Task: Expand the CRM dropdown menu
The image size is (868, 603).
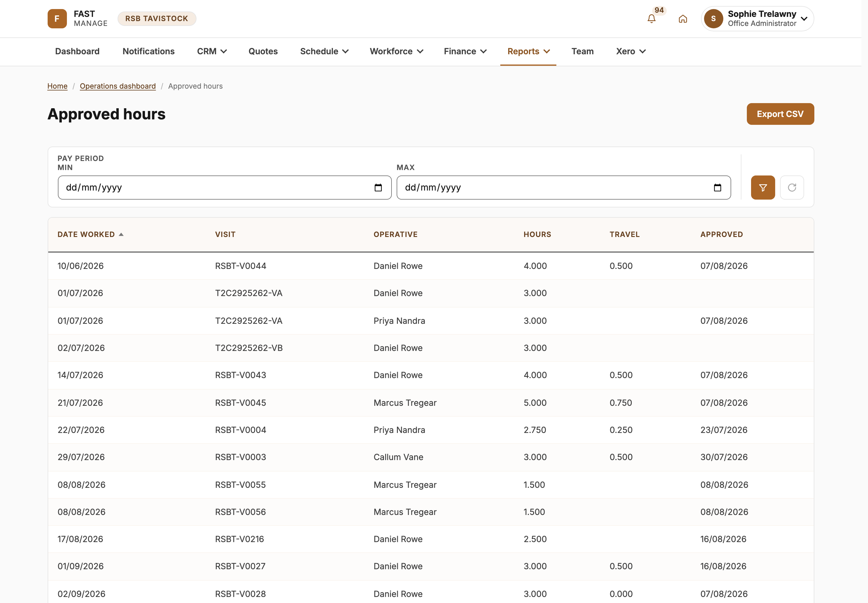Action: point(212,51)
